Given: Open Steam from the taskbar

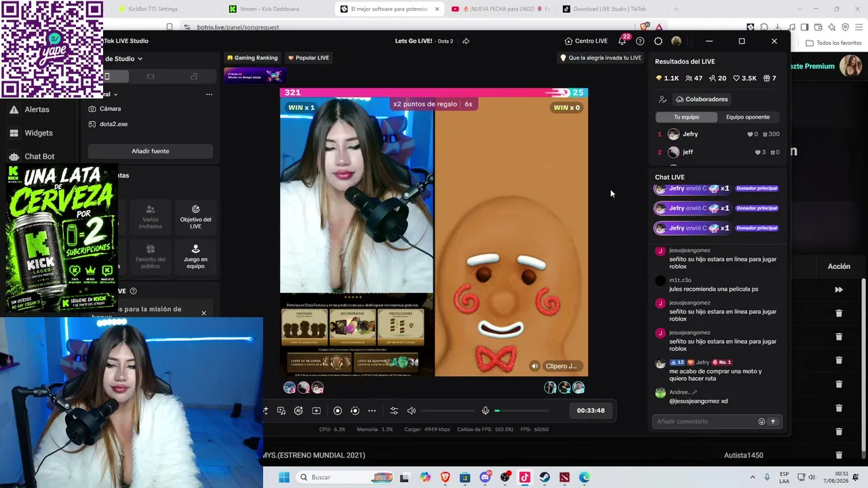Looking at the screenshot, I should coord(545,477).
